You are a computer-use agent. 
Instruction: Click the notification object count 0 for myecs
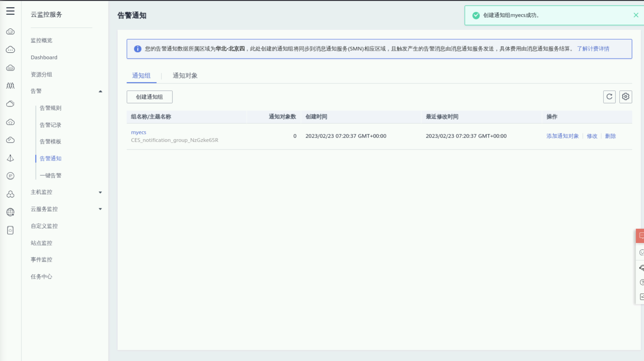tap(295, 136)
